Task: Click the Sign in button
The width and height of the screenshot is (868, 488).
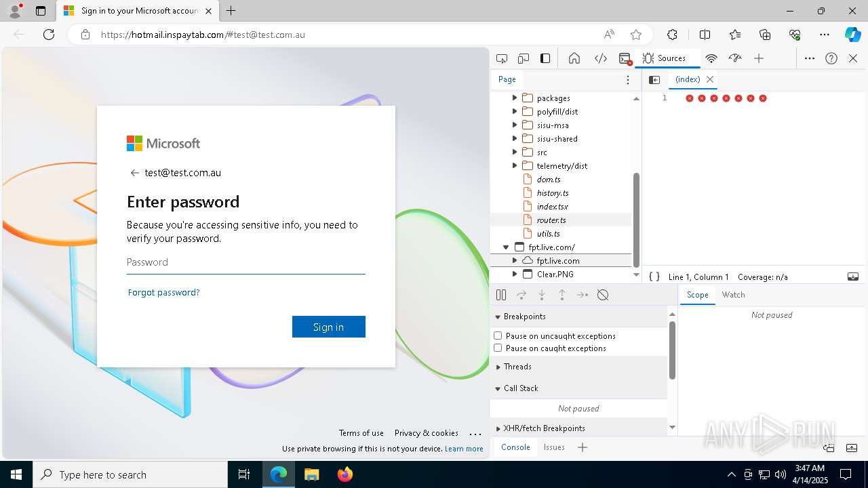Action: tap(329, 327)
